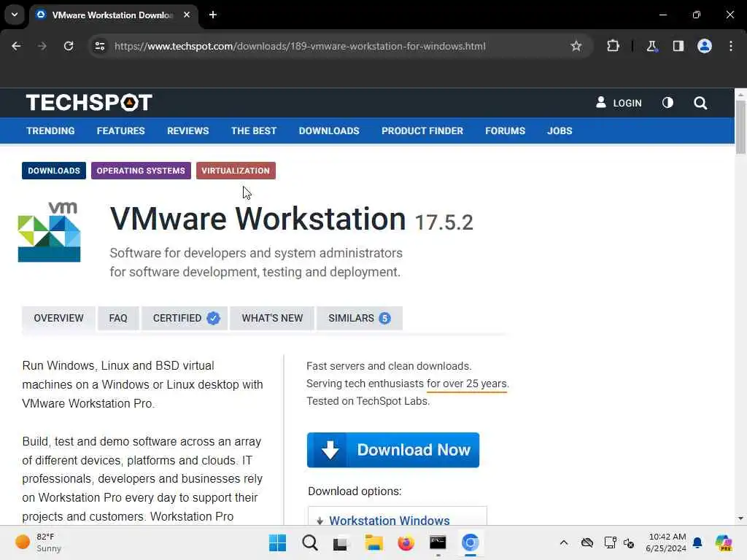This screenshot has width=747, height=560.
Task: Click the VIRTUALIZATION tag
Action: (x=236, y=171)
